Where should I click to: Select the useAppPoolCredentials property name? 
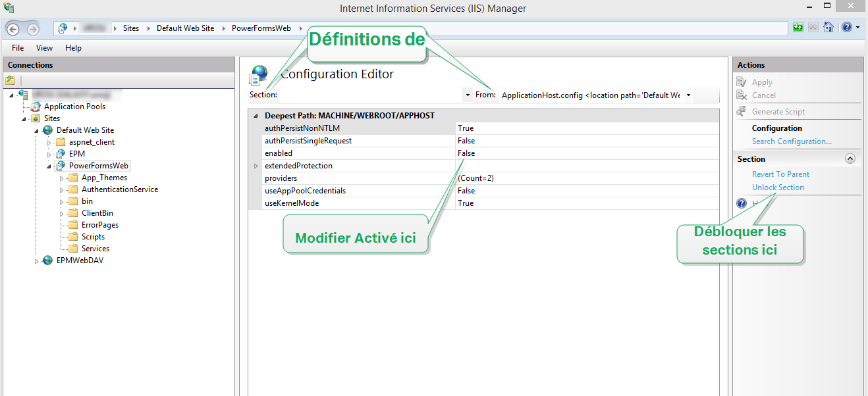coord(305,191)
